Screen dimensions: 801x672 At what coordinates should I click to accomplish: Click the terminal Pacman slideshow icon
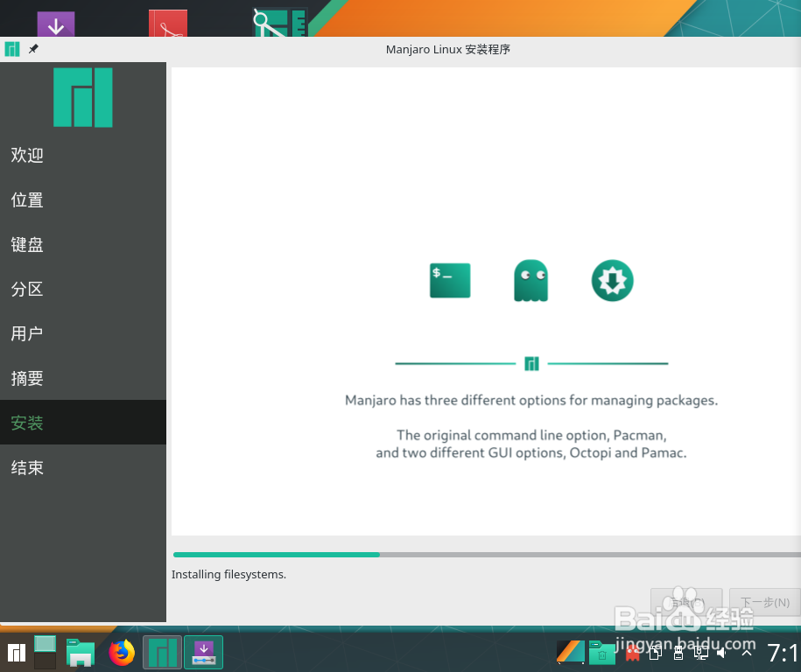(450, 280)
